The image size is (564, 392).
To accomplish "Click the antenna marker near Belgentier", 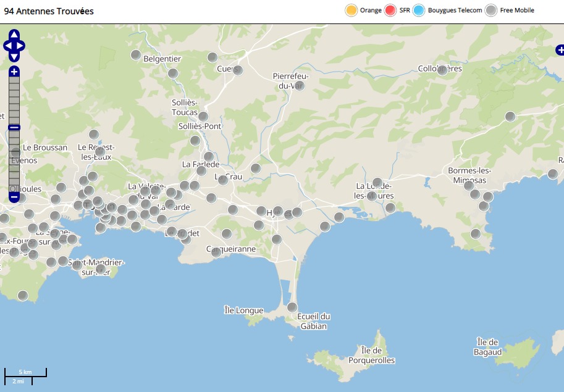I will pos(136,55).
